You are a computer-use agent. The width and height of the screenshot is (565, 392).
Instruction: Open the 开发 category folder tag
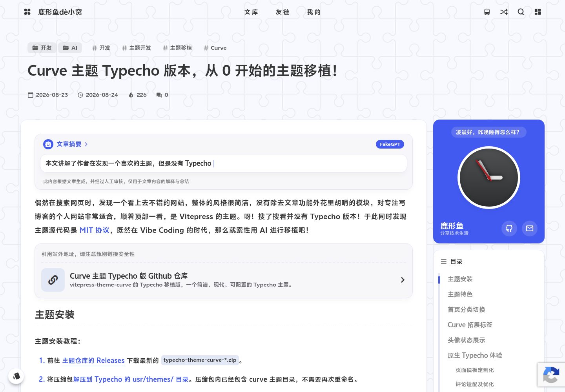pos(42,48)
